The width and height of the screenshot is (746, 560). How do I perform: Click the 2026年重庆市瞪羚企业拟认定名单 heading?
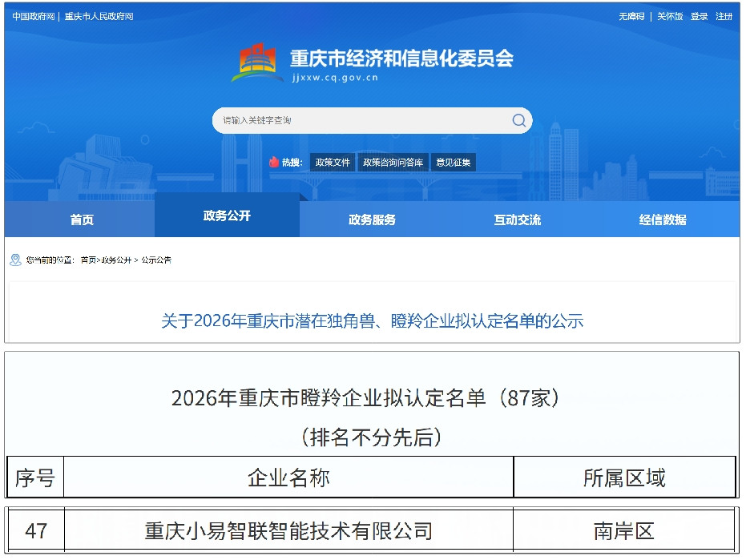pos(365,397)
